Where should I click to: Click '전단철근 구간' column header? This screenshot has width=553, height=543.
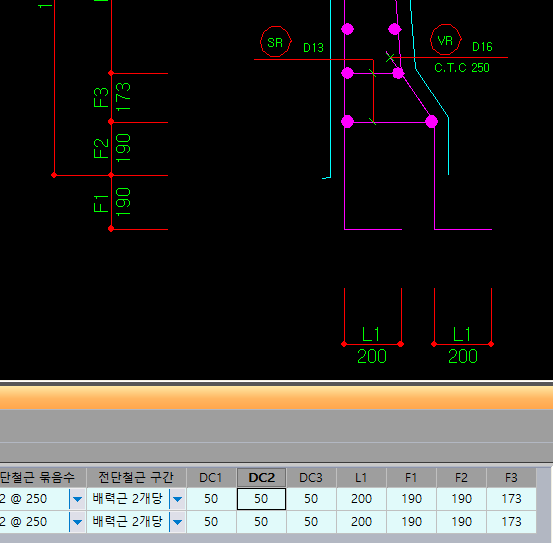(136, 478)
